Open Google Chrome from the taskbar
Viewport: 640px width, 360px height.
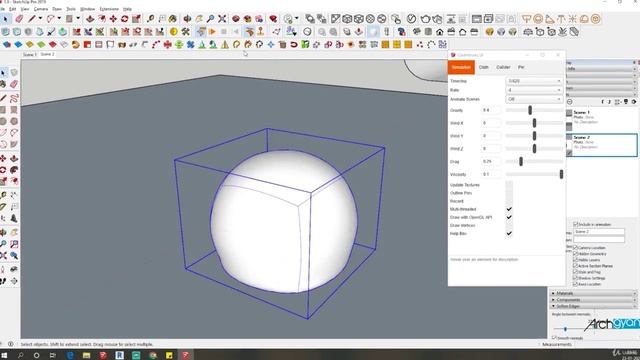click(153, 355)
